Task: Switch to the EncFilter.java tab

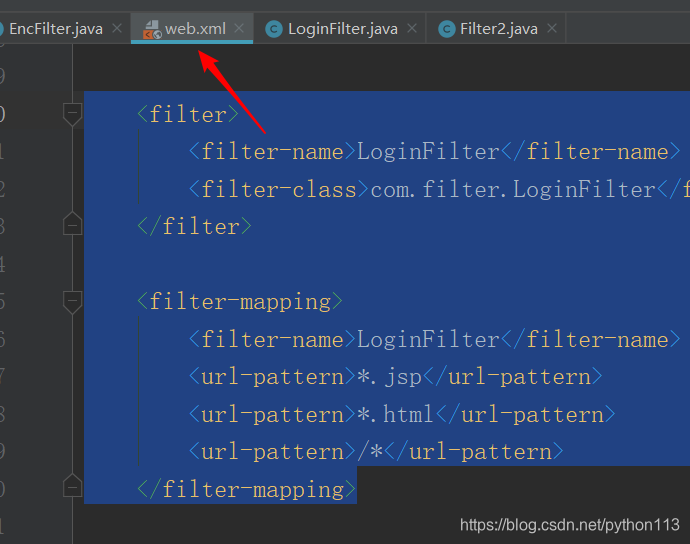Action: (x=56, y=29)
